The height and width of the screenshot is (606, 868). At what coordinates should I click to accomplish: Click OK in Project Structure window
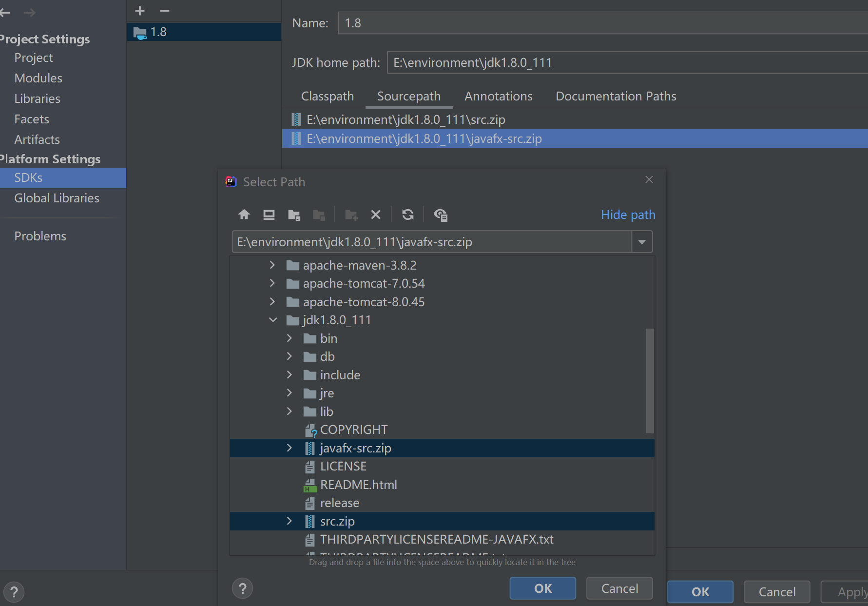point(700,592)
